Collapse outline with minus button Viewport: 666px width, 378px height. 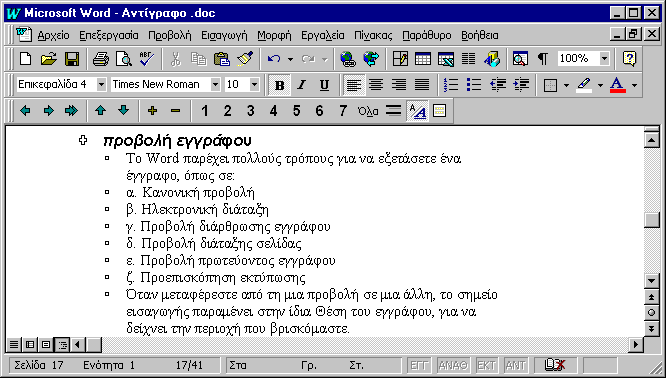[175, 111]
